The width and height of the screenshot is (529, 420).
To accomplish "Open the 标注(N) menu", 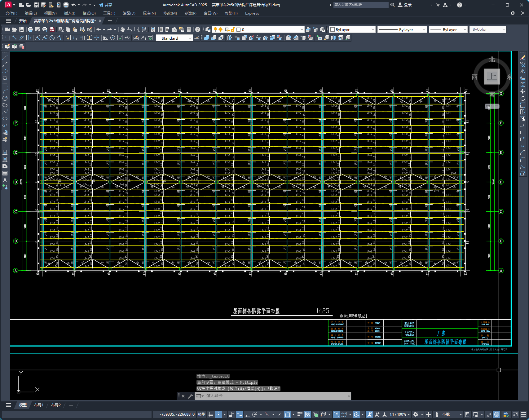I will 149,13.
